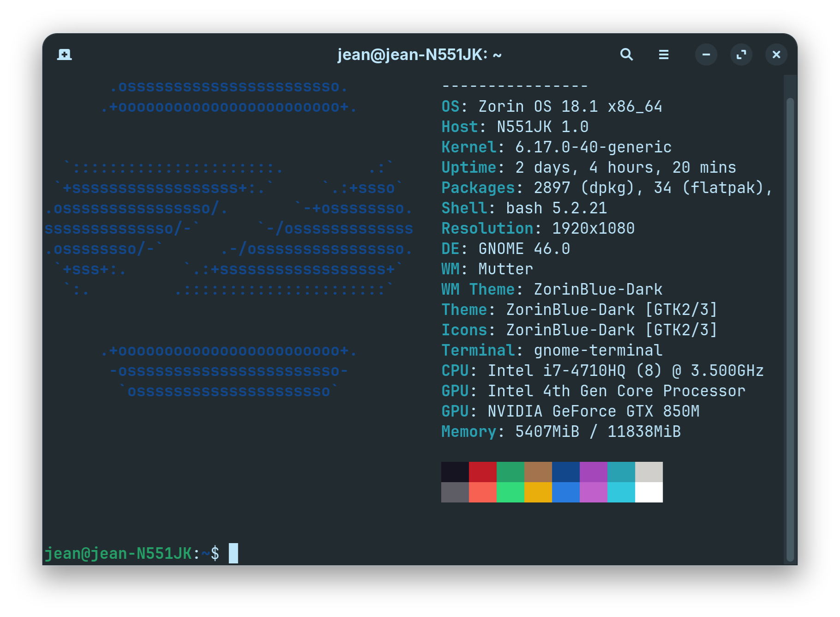Screen dimensions: 840x617
Task: Click the OS line showing Zorin OS 18.1
Action: (x=552, y=107)
